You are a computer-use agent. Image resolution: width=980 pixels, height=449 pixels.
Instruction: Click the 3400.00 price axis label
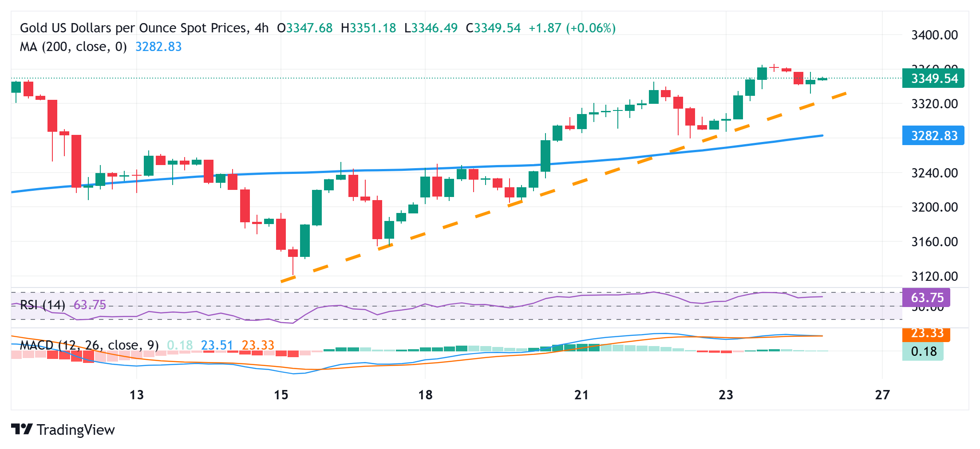tap(934, 35)
